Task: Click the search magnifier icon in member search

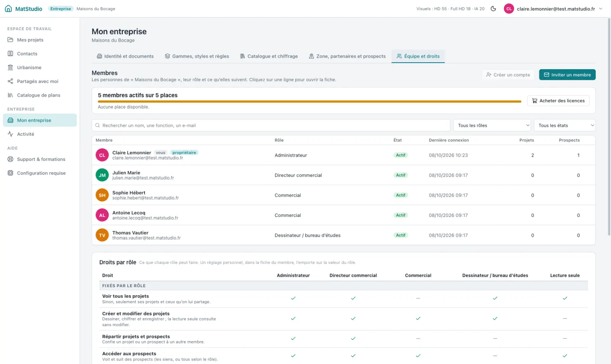Action: tap(98, 125)
